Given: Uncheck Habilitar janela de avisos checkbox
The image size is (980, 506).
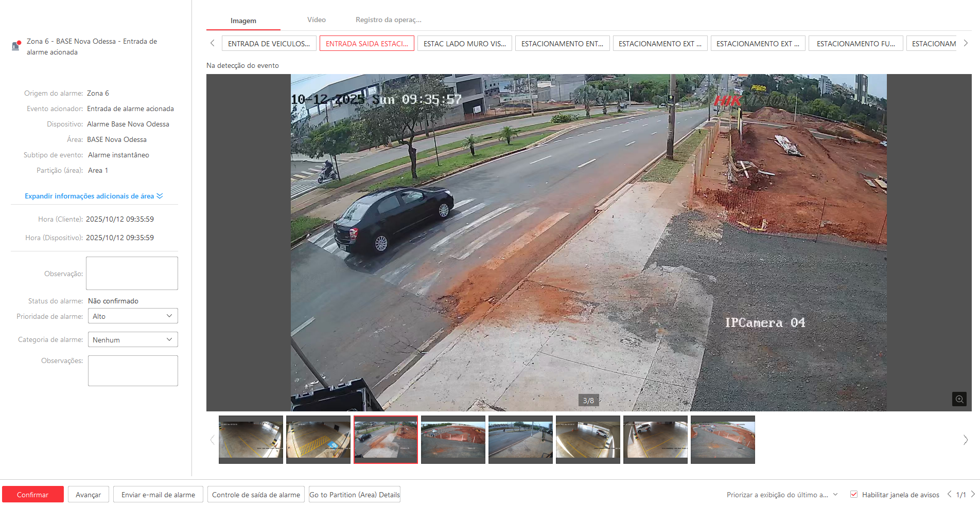Looking at the screenshot, I should (x=854, y=494).
